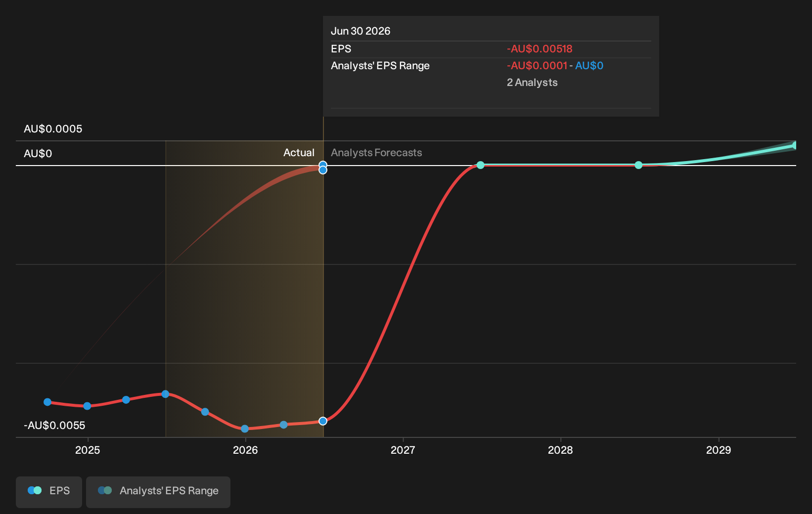Select the 2029 x-axis year label

pyautogui.click(x=719, y=450)
